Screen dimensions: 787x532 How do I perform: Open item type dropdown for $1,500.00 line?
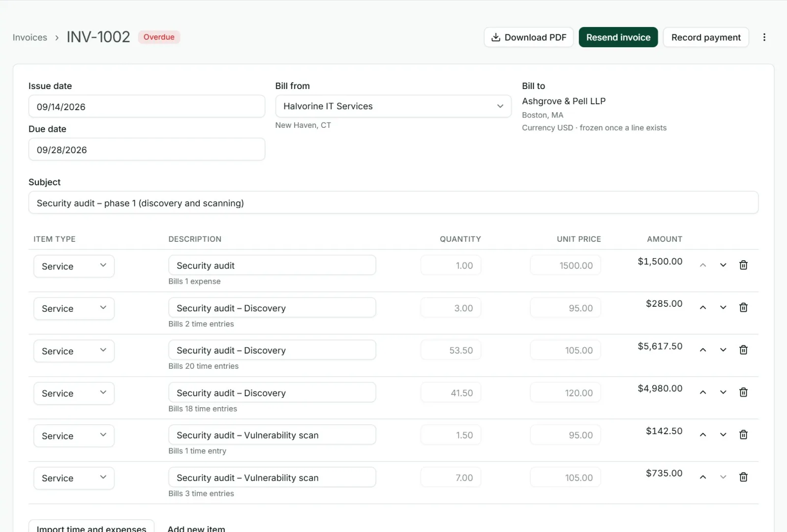pos(74,266)
